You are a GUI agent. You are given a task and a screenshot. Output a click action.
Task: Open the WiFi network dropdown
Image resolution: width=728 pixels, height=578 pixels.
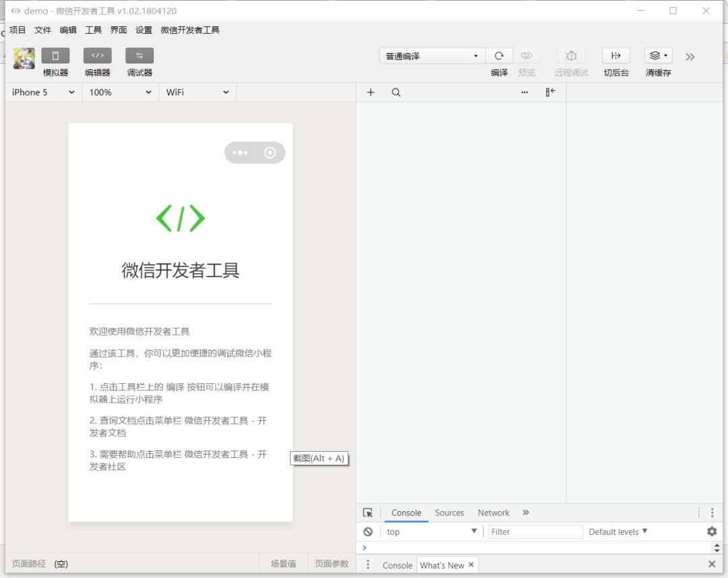[x=198, y=92]
